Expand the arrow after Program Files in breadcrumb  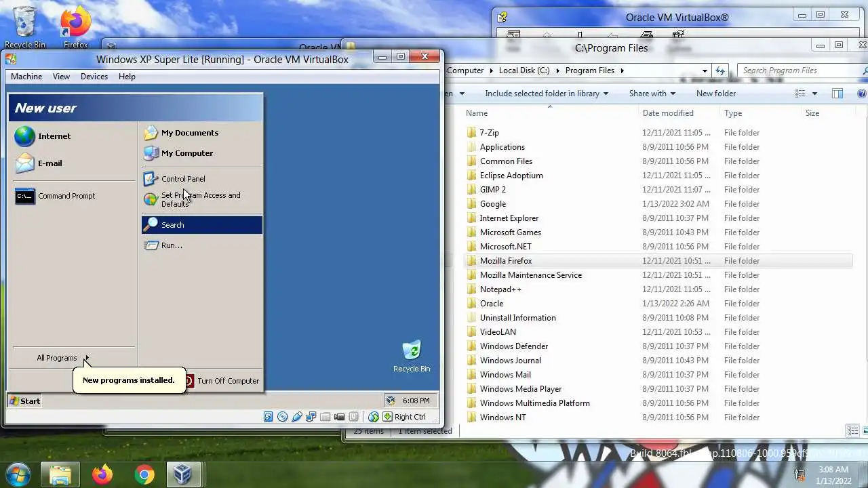click(x=621, y=70)
